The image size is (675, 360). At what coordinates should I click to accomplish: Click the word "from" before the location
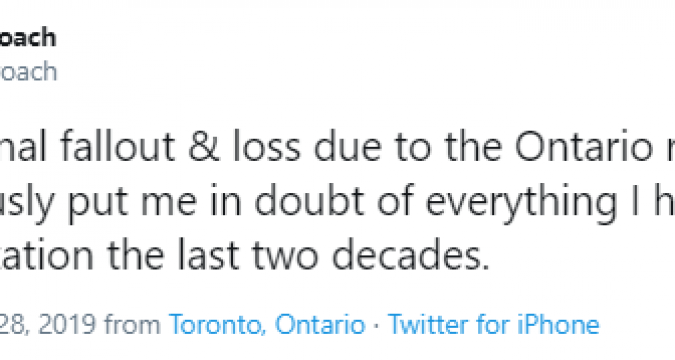click(x=132, y=324)
